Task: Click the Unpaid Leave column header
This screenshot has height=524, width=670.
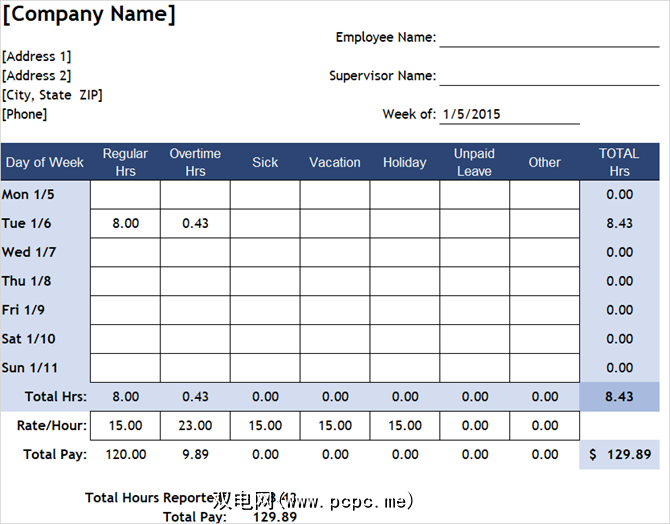Action: [474, 162]
